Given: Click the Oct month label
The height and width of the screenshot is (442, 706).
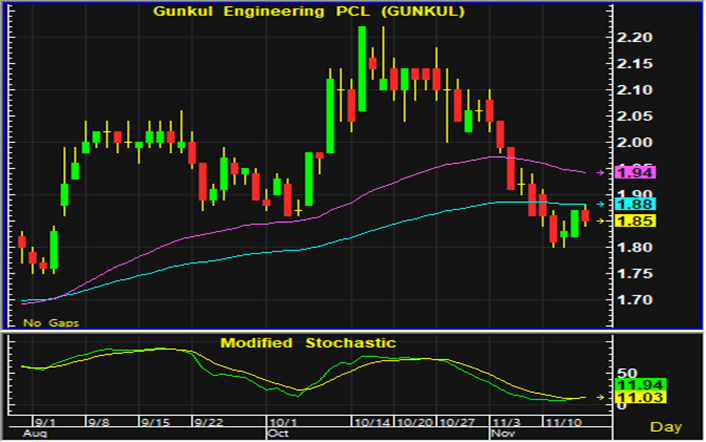Looking at the screenshot, I should 278,435.
